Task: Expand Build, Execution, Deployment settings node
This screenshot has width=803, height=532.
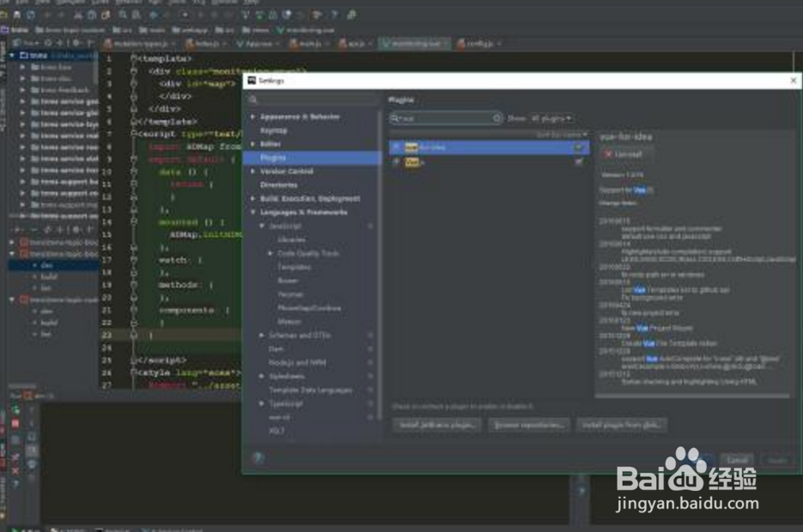Action: tap(253, 198)
